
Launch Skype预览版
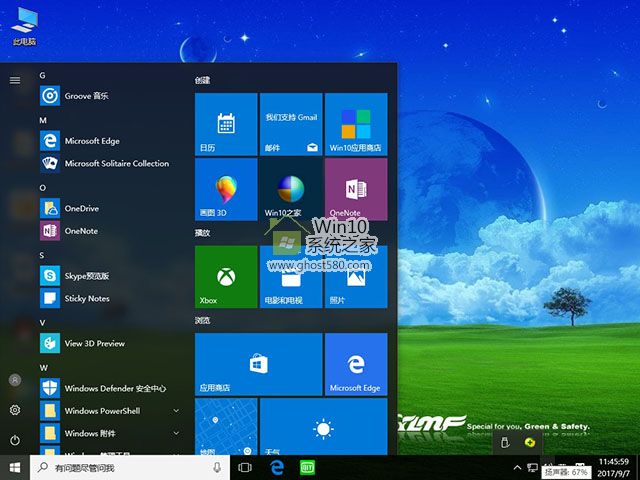[110, 276]
